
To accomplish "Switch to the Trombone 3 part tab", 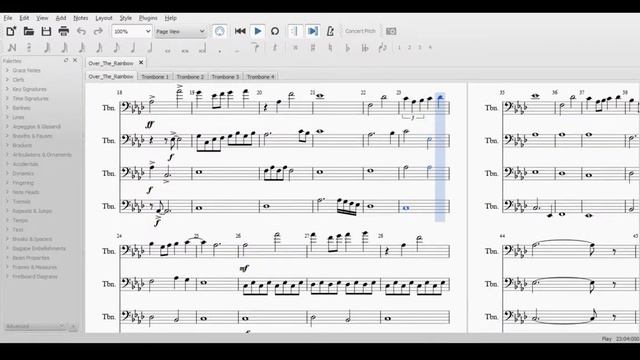I will coord(225,77).
